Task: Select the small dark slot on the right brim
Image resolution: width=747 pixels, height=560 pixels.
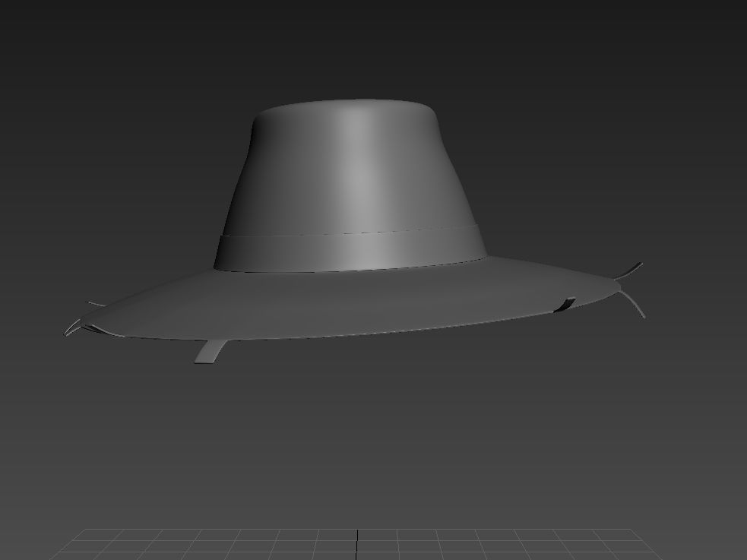Action: [565, 304]
